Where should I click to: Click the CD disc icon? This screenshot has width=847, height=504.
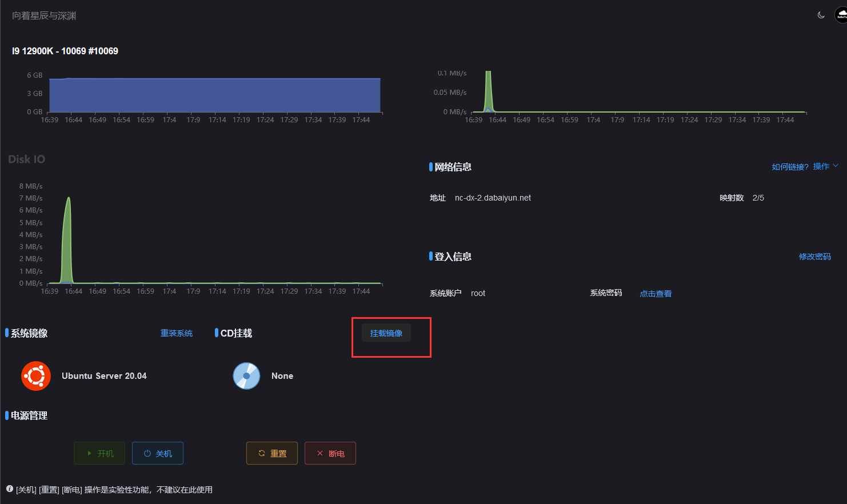[x=247, y=376]
